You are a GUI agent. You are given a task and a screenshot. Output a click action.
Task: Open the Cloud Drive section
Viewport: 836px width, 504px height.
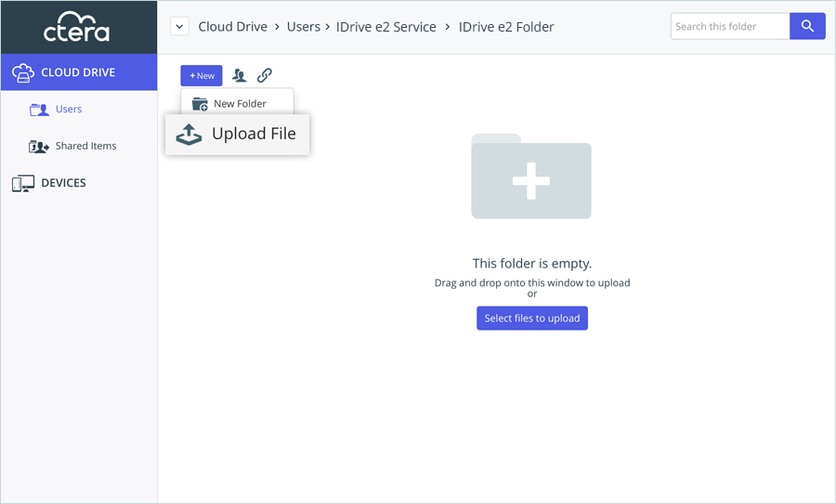(x=78, y=72)
